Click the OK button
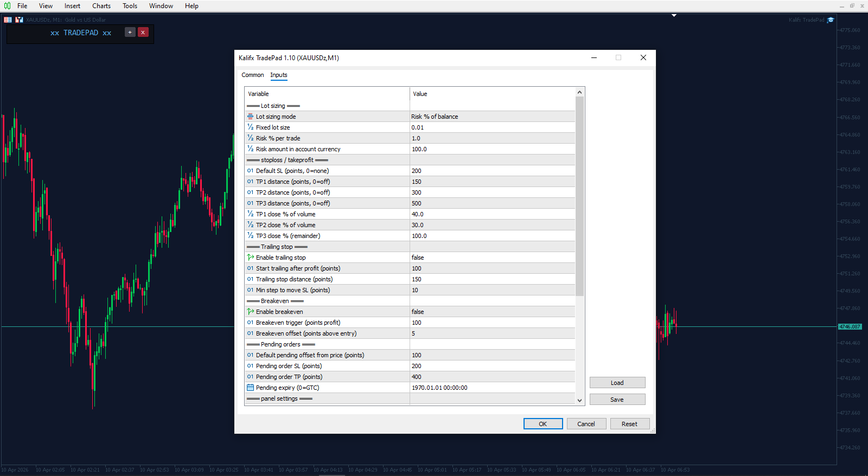The image size is (868, 476). click(543, 424)
